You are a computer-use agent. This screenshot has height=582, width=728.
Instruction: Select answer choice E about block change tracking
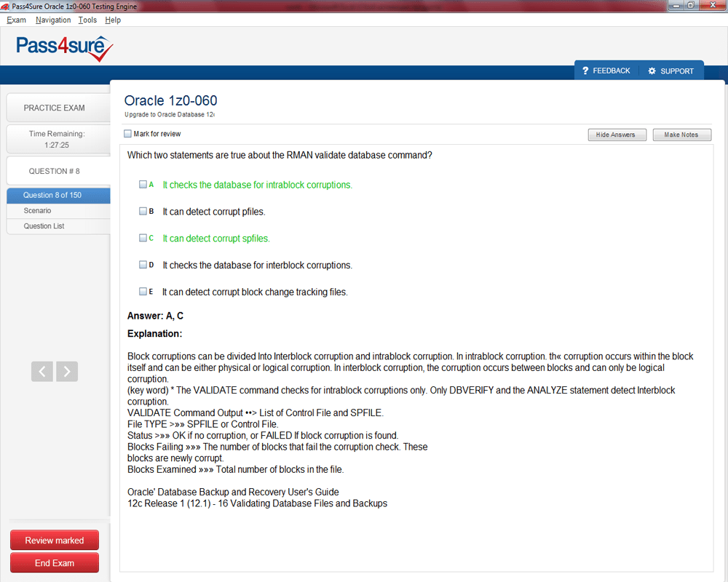pos(143,290)
